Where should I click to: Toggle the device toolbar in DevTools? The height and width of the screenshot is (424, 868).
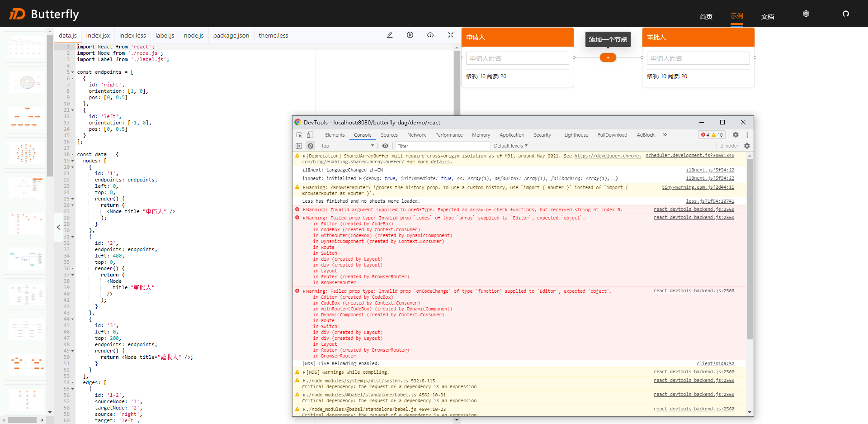pos(310,135)
